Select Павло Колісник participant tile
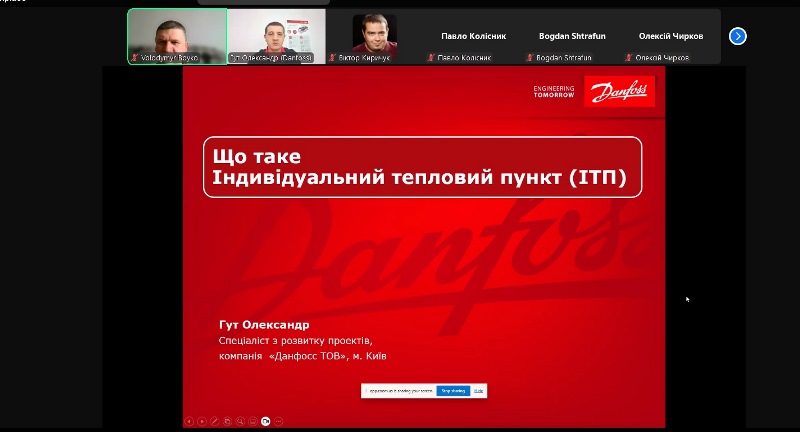 pos(473,36)
